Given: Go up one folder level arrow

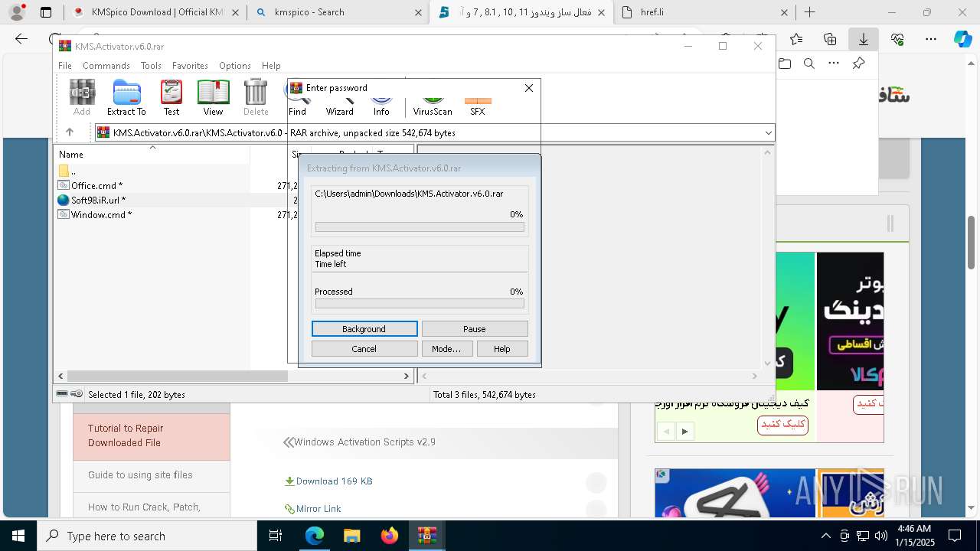Looking at the screenshot, I should coord(70,132).
